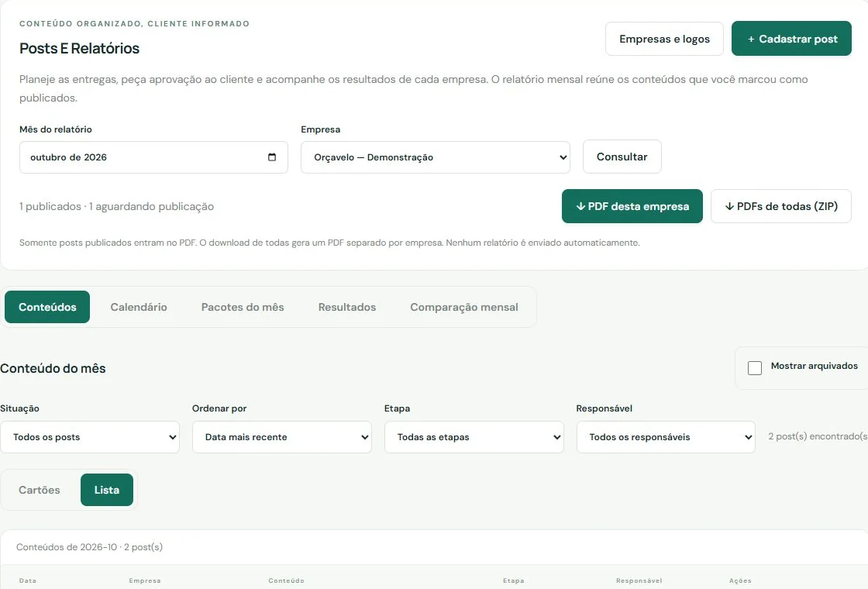Open calendar picker icon in month field

click(x=272, y=157)
